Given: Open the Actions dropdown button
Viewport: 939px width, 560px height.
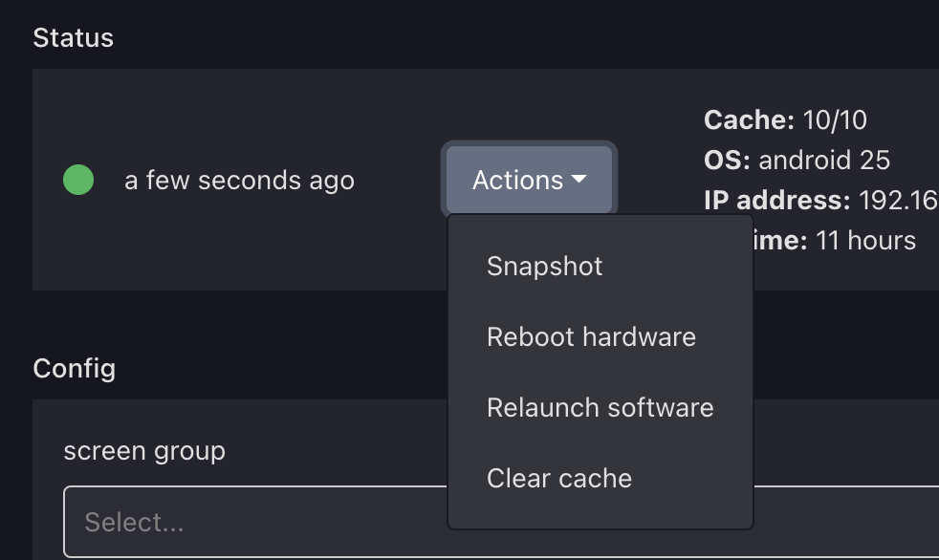Looking at the screenshot, I should (529, 180).
